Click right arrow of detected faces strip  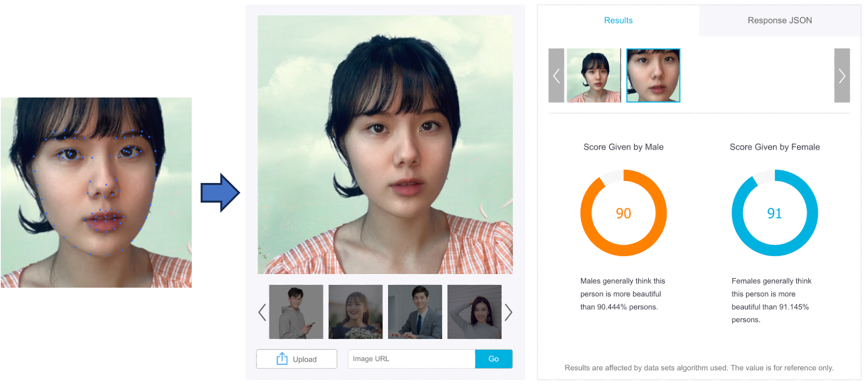pos(842,75)
